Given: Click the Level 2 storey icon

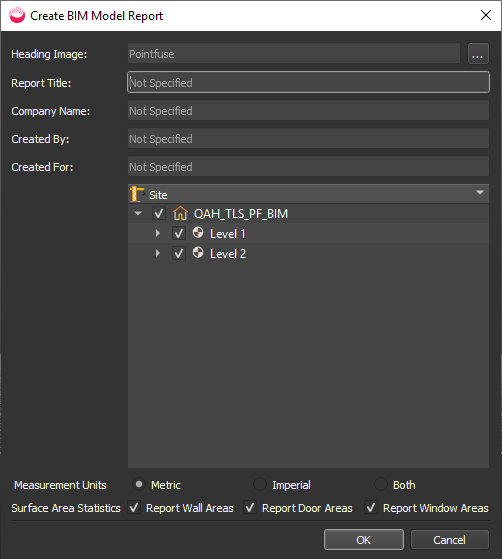Looking at the screenshot, I should 198,253.
